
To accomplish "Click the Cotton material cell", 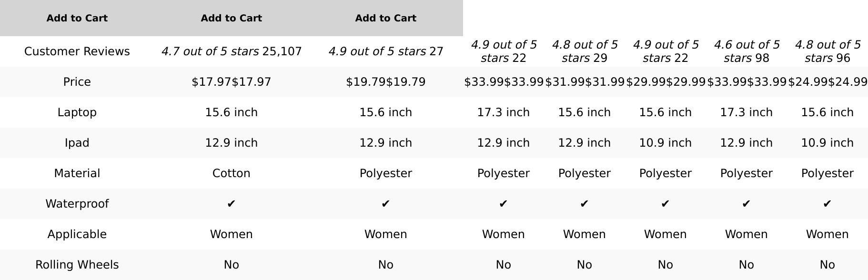I will pyautogui.click(x=232, y=173).
